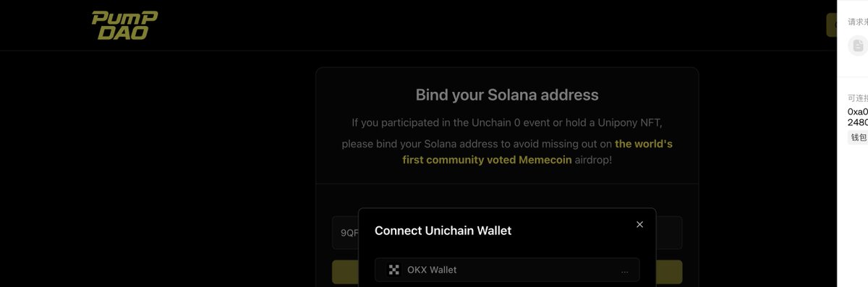Image resolution: width=868 pixels, height=287 pixels.
Task: Click the "Connect Unichain Wallet" title
Action: 443,231
